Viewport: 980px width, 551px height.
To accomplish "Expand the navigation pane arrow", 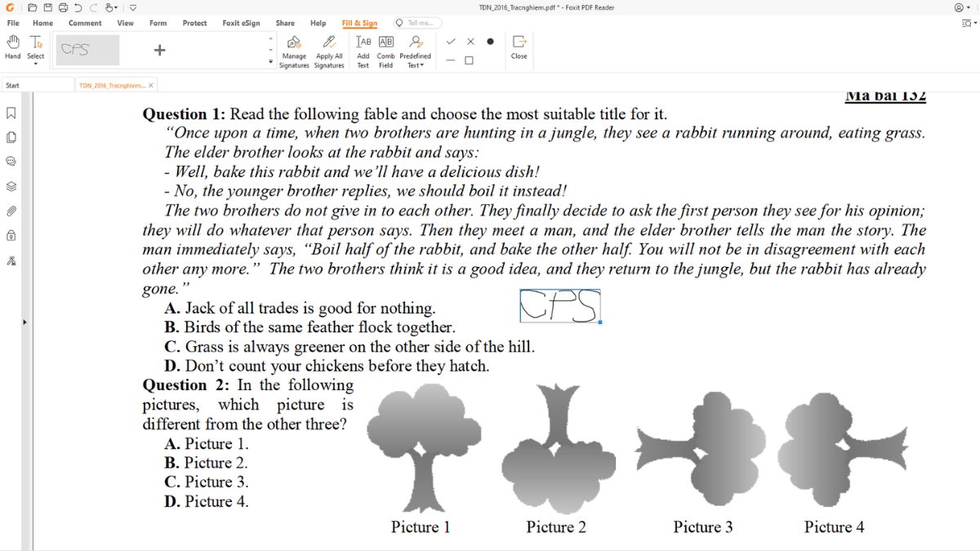I will click(x=24, y=322).
